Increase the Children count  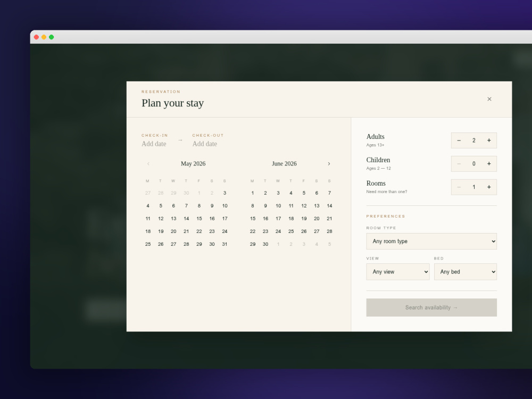tap(489, 164)
